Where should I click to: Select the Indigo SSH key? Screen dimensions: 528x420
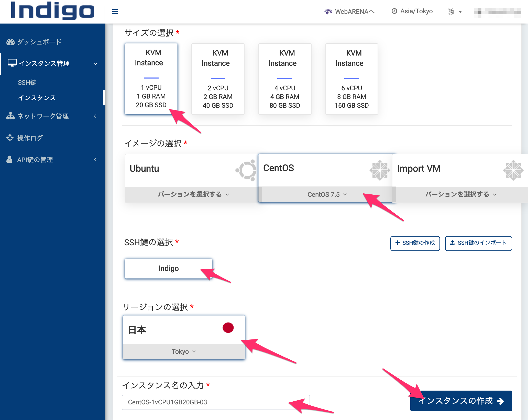[168, 268]
